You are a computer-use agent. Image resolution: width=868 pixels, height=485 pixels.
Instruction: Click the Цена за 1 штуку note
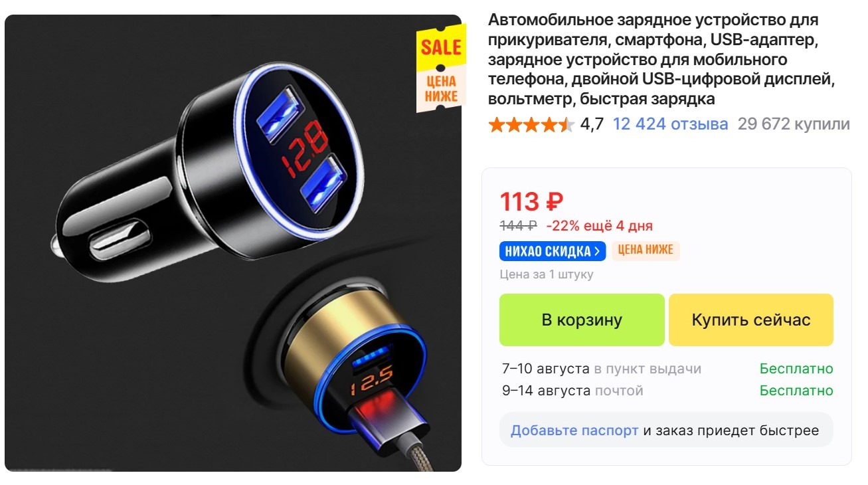pos(547,274)
